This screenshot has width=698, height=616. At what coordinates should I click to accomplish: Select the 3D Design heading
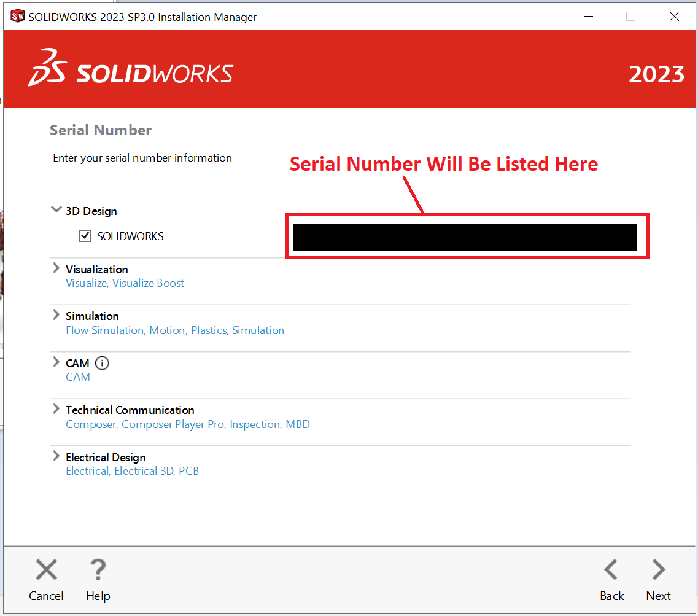[x=91, y=211]
